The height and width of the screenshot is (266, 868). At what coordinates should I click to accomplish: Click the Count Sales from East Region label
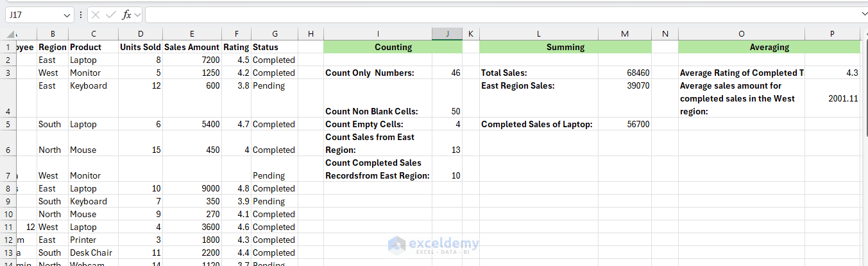pyautogui.click(x=370, y=143)
